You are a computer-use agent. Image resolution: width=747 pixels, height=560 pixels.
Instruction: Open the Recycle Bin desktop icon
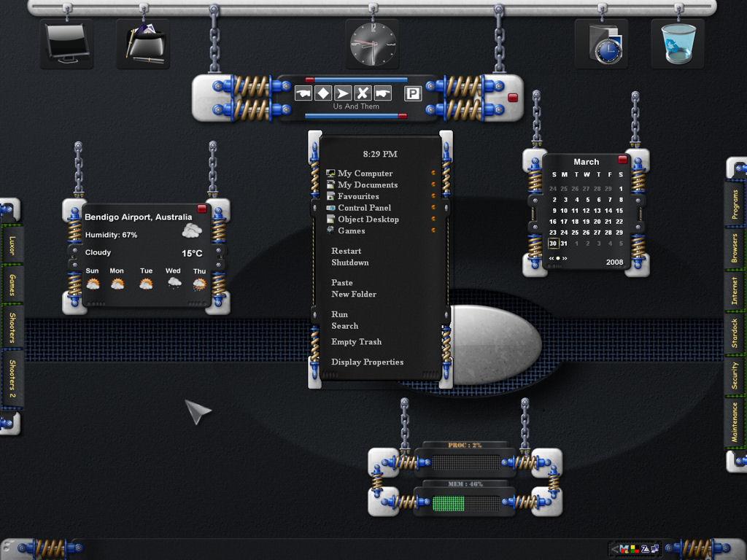tap(678, 43)
